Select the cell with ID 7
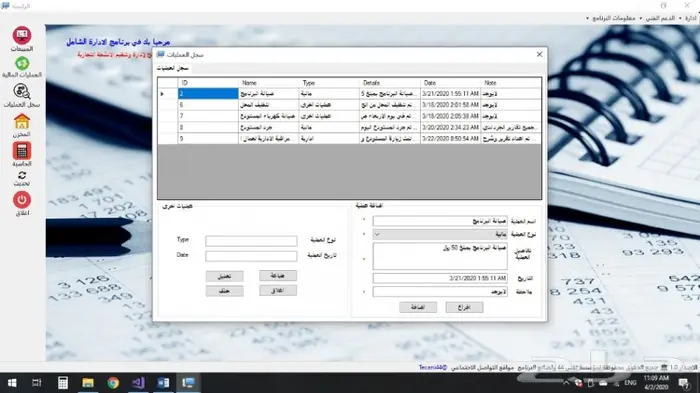The height and width of the screenshot is (393, 700). (x=208, y=116)
